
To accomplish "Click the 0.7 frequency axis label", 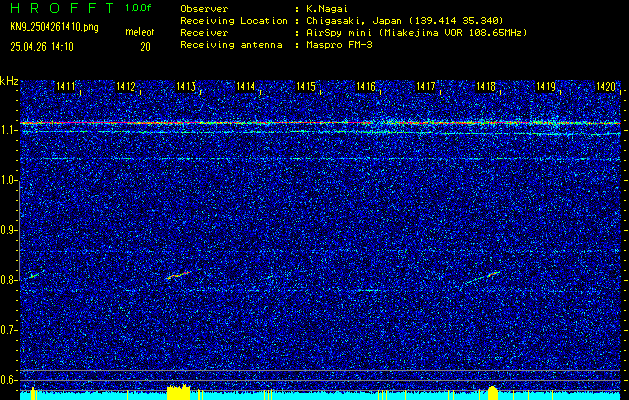I will tap(8, 330).
